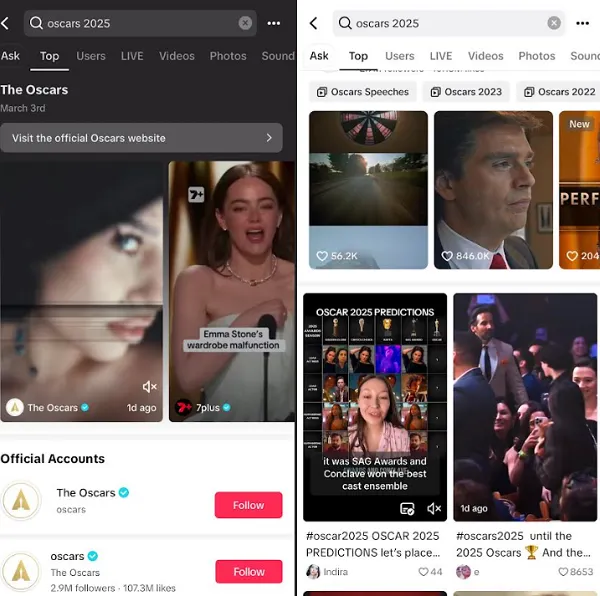The width and height of the screenshot is (600, 596).
Task: Tap heart icon on 846.0K likes video
Action: coord(447,256)
